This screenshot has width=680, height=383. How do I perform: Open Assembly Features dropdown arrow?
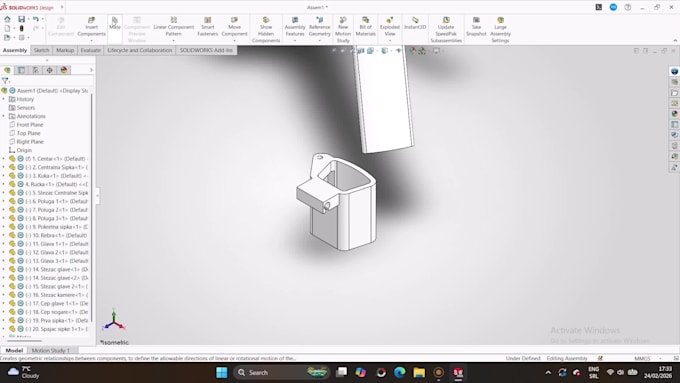[295, 41]
